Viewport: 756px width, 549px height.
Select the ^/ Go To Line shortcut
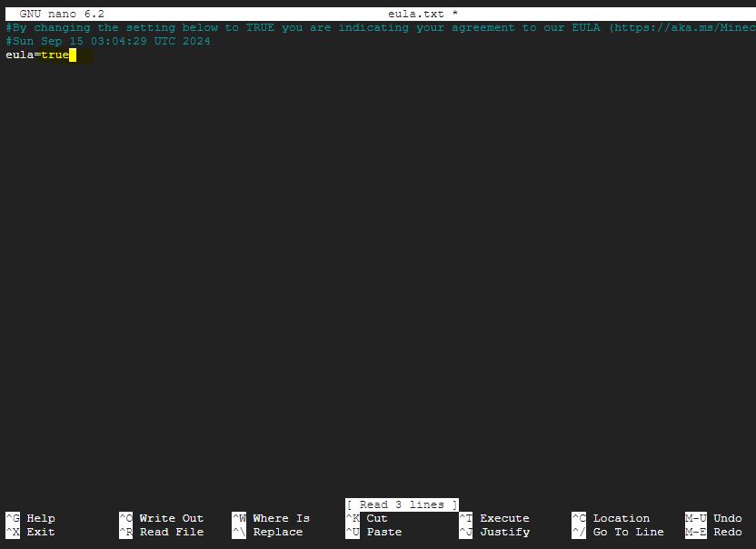click(x=618, y=532)
